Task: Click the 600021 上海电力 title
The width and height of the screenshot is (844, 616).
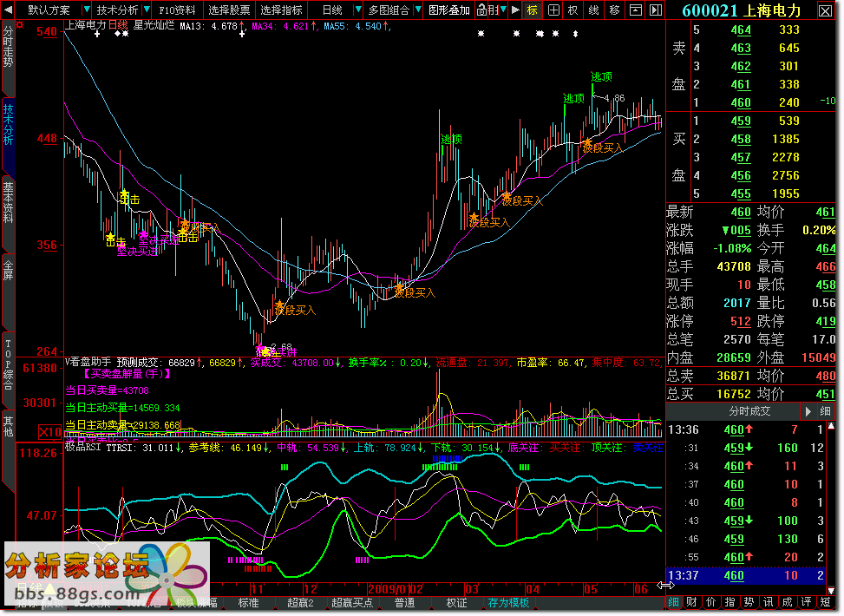Action: 741,10
